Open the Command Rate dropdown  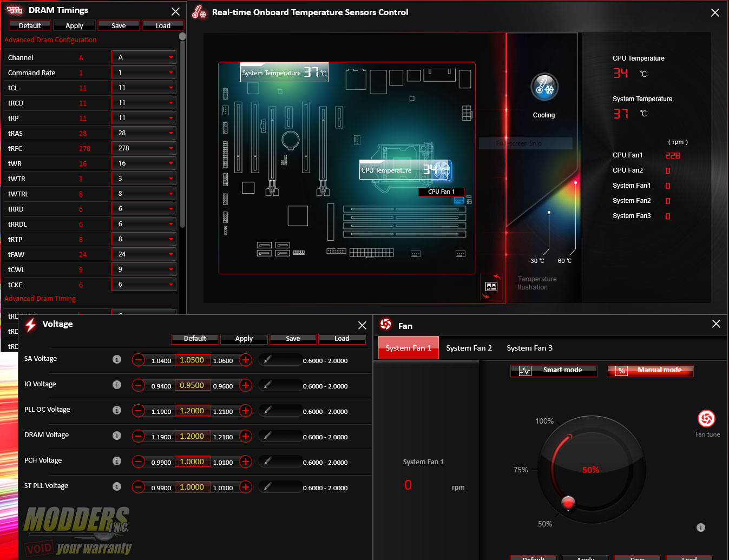144,73
